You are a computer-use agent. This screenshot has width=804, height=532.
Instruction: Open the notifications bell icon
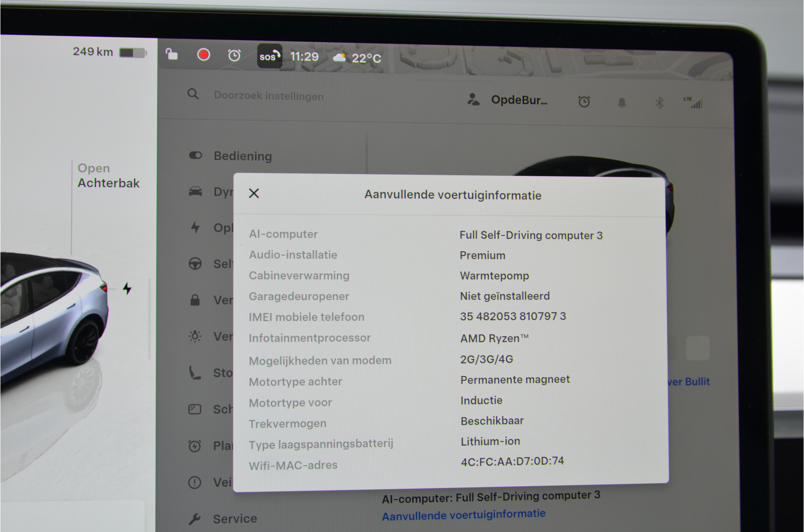click(x=622, y=102)
